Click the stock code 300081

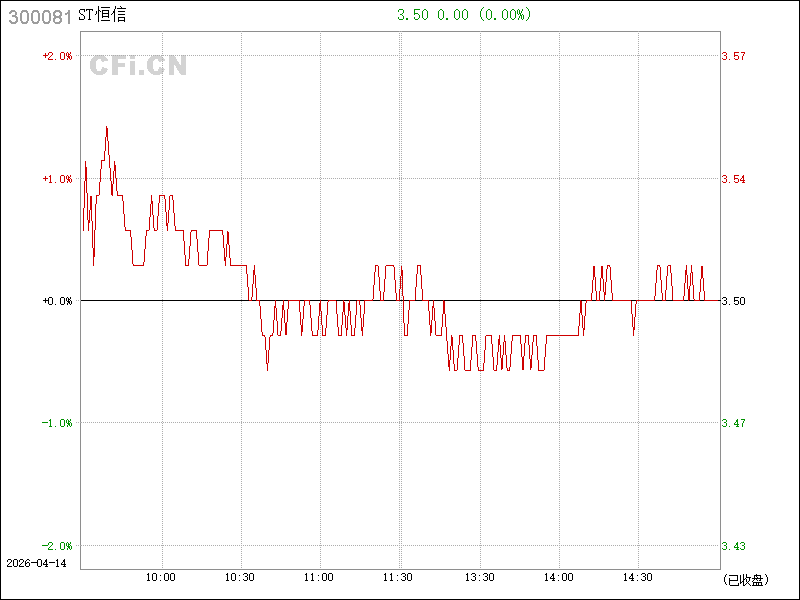point(40,16)
